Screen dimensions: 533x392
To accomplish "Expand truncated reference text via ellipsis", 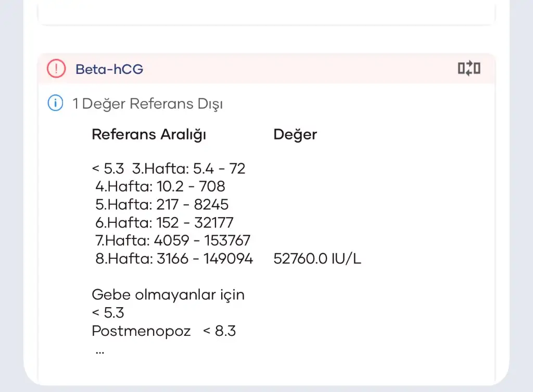I will [x=100, y=350].
